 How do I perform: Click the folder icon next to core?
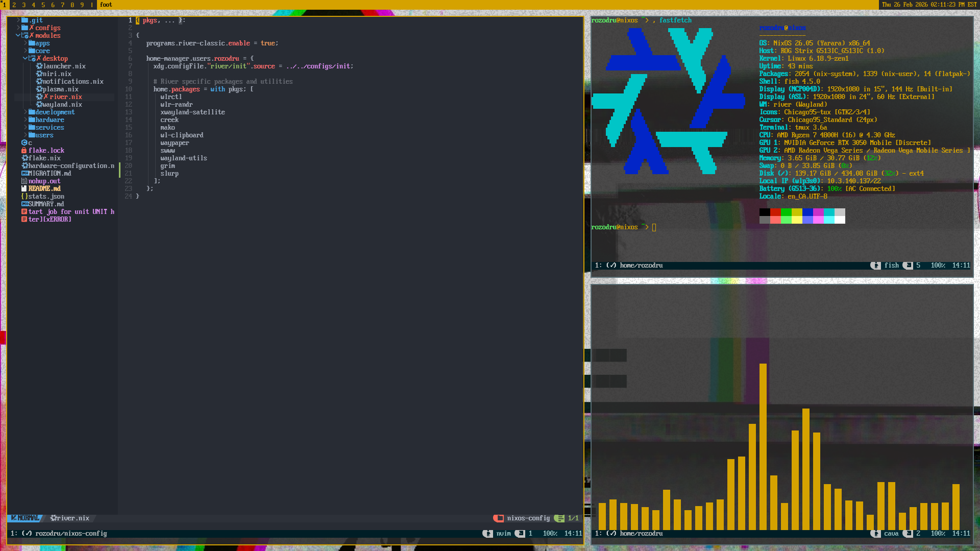[x=32, y=51]
